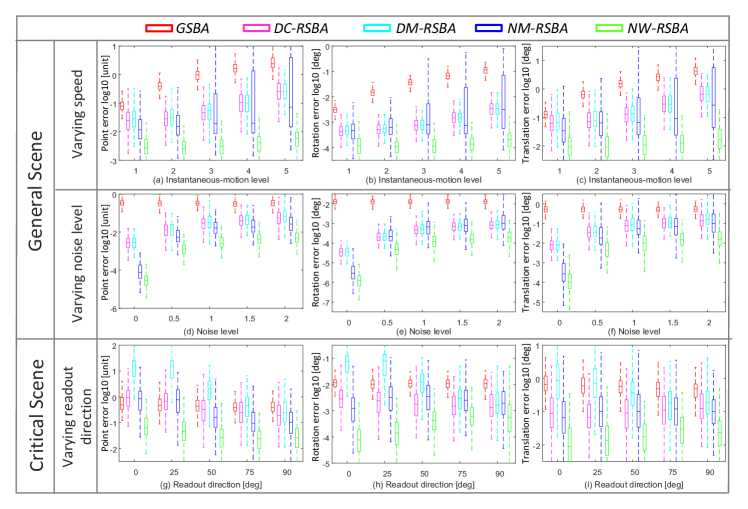Image resolution: width=748 pixels, height=509 pixels.
Task: Click caption (i) Readout direction [deg]
Action: coord(633,485)
